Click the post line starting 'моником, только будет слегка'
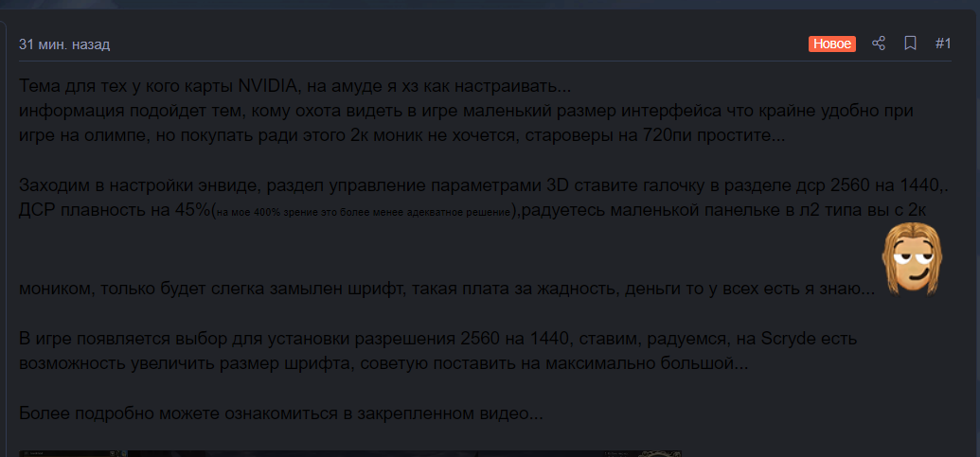980x457 pixels. point(448,290)
